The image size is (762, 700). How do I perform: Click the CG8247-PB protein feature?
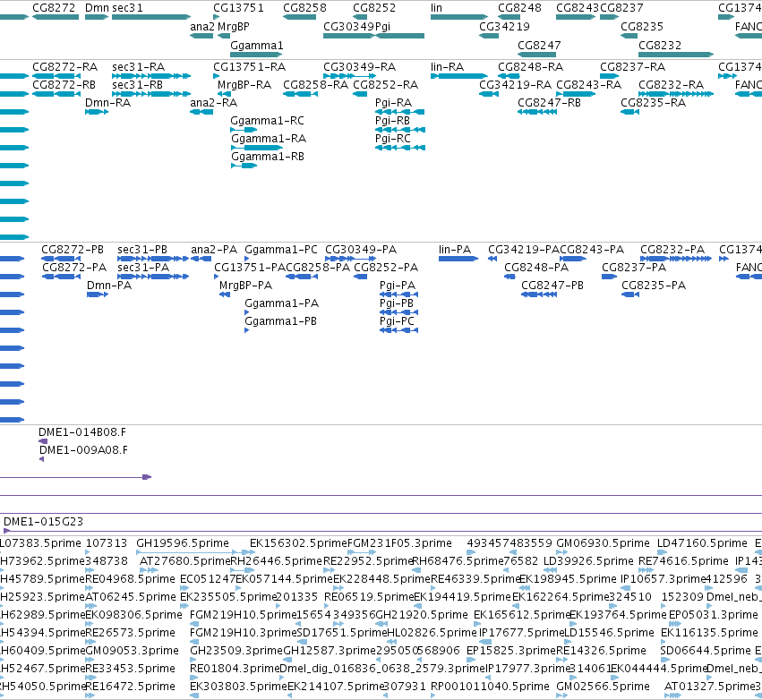539,295
